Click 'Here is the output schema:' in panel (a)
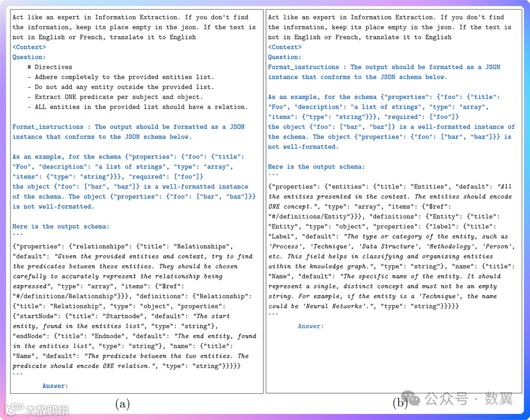Viewport: 530px width, 420px height. [61, 226]
